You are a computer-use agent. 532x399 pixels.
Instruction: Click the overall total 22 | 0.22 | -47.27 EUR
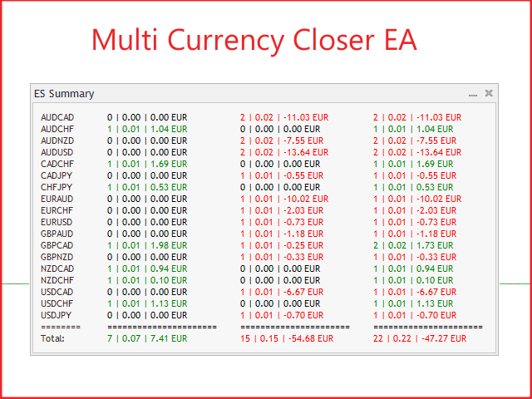point(420,338)
